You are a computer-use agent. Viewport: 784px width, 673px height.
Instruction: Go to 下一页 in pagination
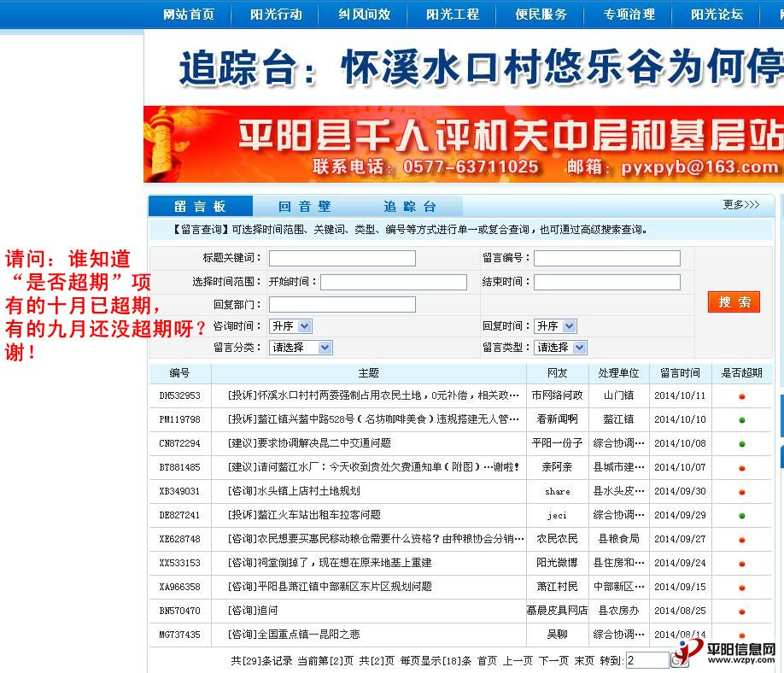(554, 660)
